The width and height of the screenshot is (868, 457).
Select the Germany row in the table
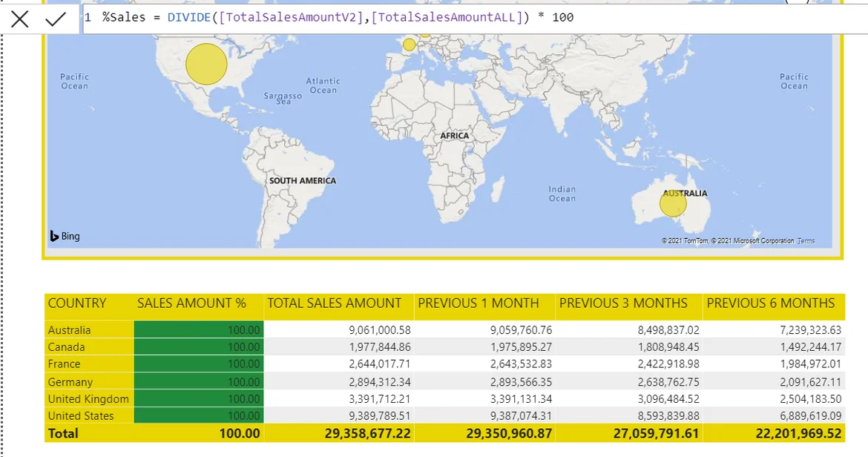point(70,382)
